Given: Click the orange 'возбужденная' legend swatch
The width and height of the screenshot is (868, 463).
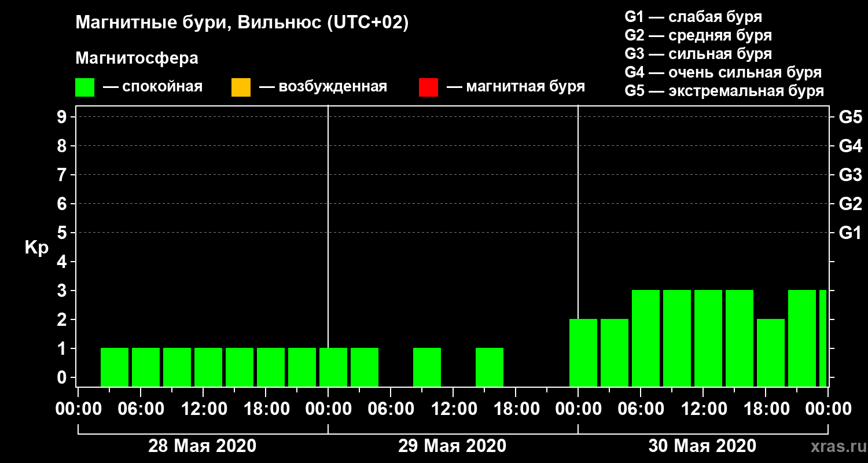Looking at the screenshot, I should click(241, 88).
